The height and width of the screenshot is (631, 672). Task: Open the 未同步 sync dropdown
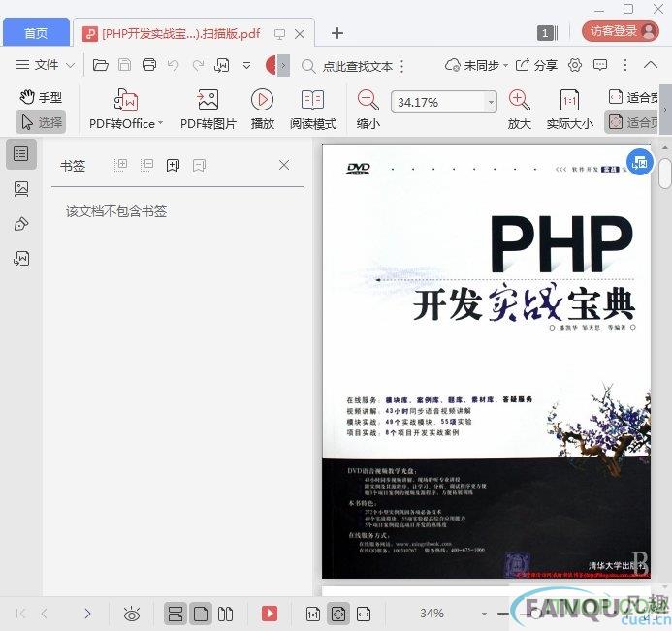tap(476, 65)
